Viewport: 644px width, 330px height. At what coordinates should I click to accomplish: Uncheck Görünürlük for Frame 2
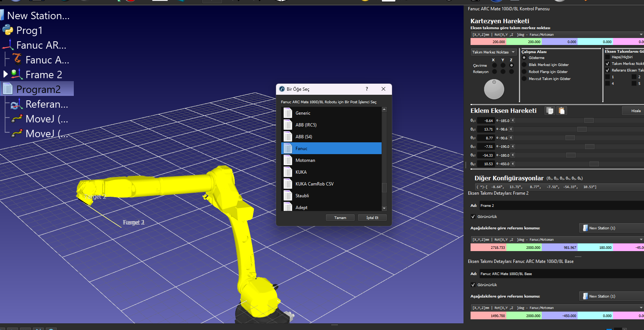click(473, 217)
